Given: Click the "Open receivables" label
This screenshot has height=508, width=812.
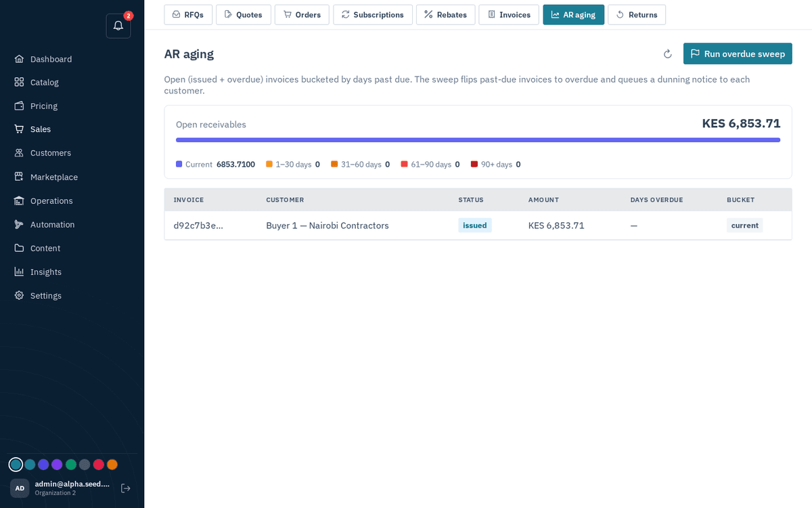Looking at the screenshot, I should (x=211, y=125).
